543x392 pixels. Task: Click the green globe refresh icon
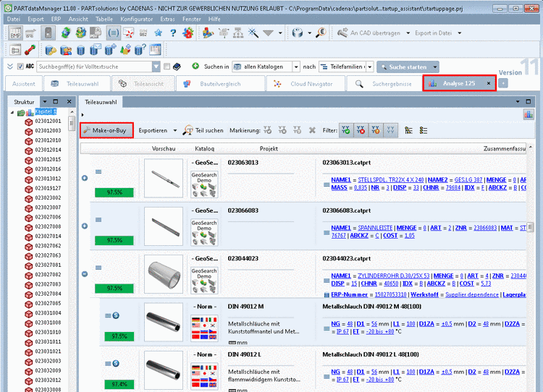(x=65, y=33)
